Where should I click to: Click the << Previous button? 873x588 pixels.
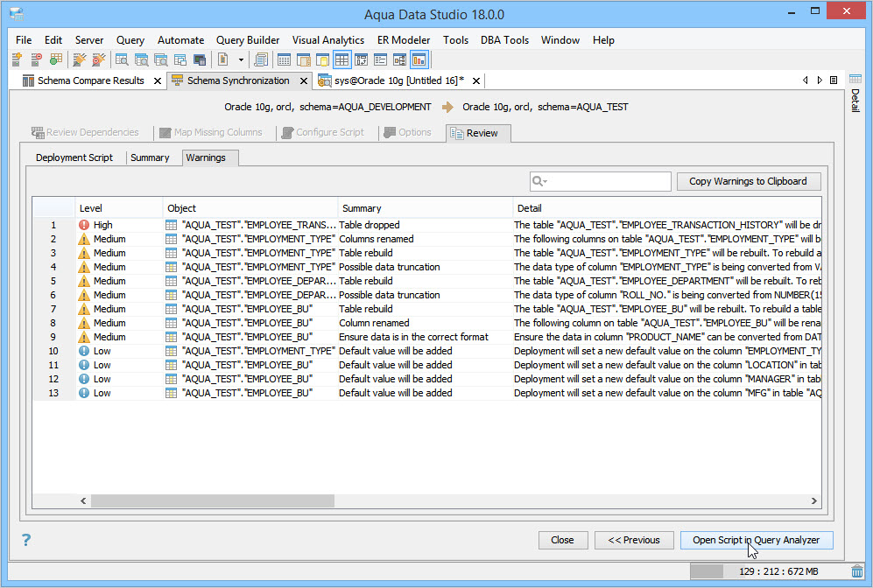click(634, 540)
